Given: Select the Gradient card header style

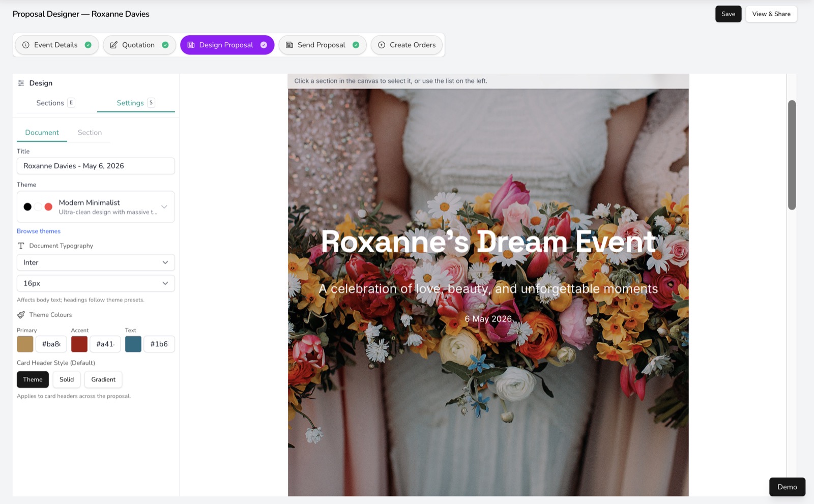Looking at the screenshot, I should (103, 379).
